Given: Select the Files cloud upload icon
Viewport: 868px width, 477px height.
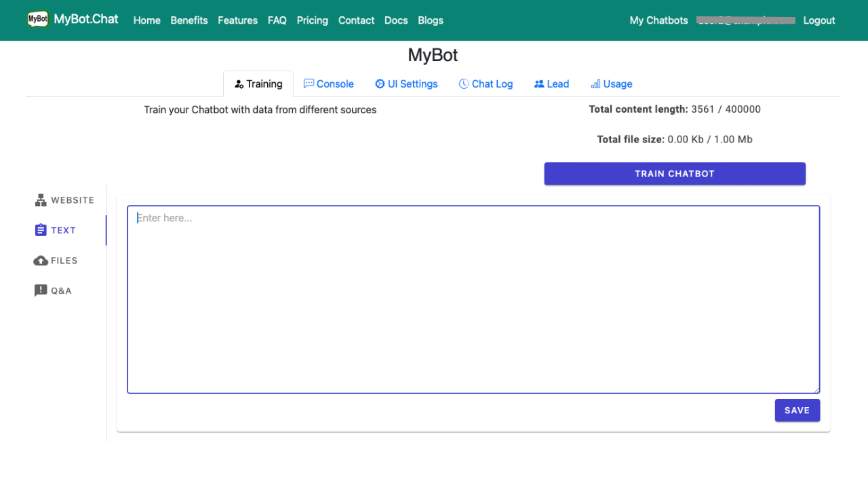Looking at the screenshot, I should pos(41,261).
